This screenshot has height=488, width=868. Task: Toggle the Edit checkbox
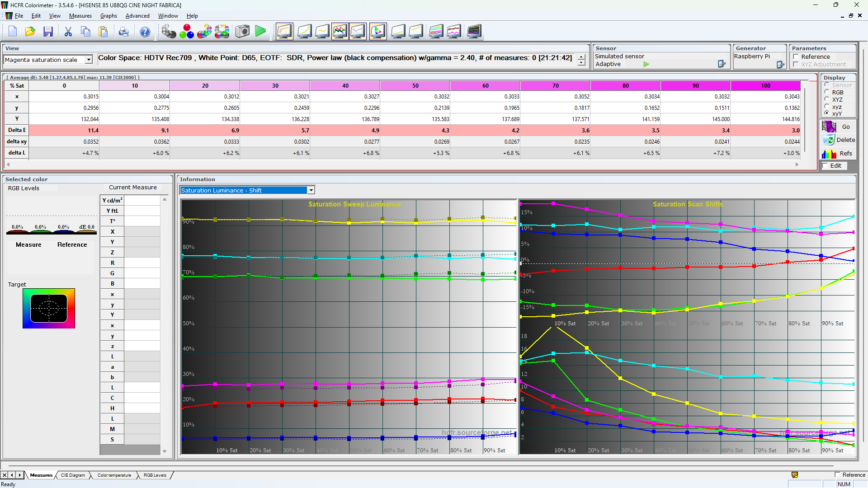click(x=825, y=165)
